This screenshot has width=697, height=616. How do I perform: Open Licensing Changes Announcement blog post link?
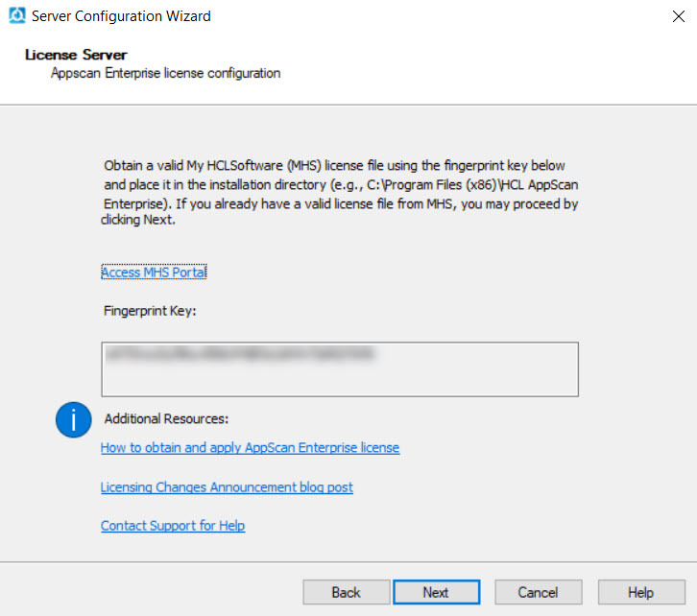click(227, 486)
